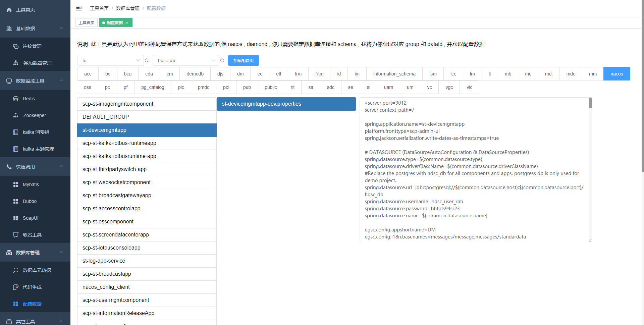Click the home icon beside 工具首页 in sidebar
This screenshot has height=325, width=644.
(9, 10)
